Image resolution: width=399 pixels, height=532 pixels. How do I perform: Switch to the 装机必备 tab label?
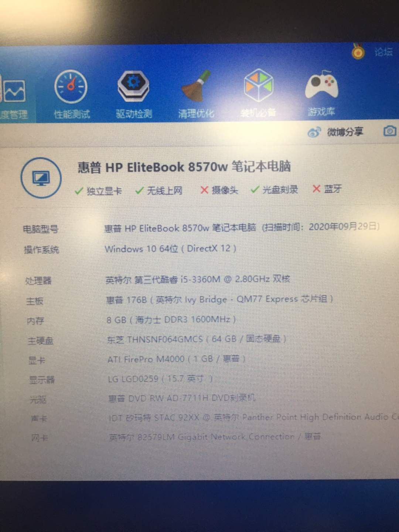tap(258, 112)
